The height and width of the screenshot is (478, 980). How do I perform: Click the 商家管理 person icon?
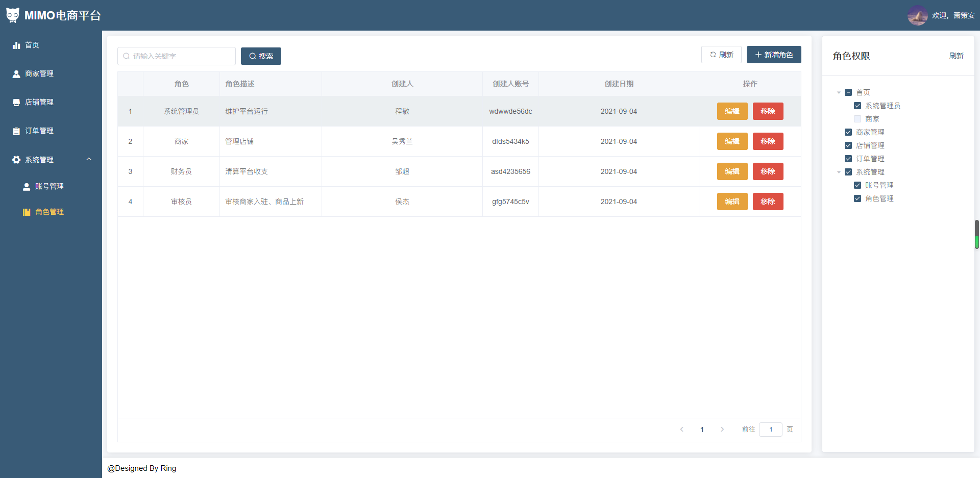pos(17,73)
